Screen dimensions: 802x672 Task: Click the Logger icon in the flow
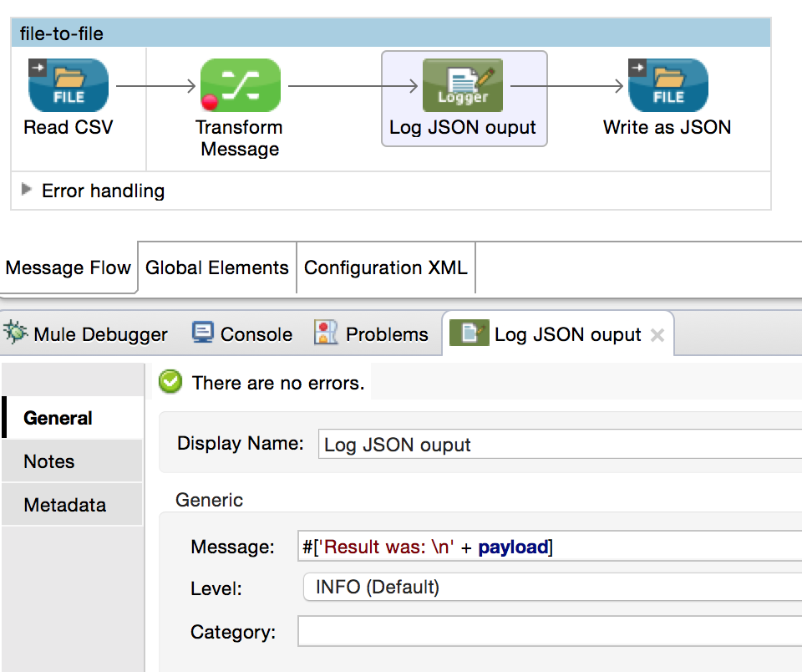coord(463,85)
